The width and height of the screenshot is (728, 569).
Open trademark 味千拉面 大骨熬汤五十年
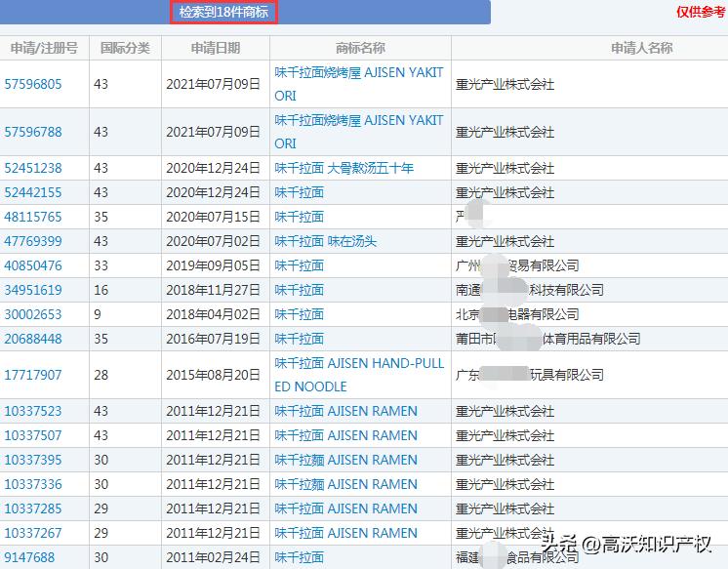(x=344, y=168)
